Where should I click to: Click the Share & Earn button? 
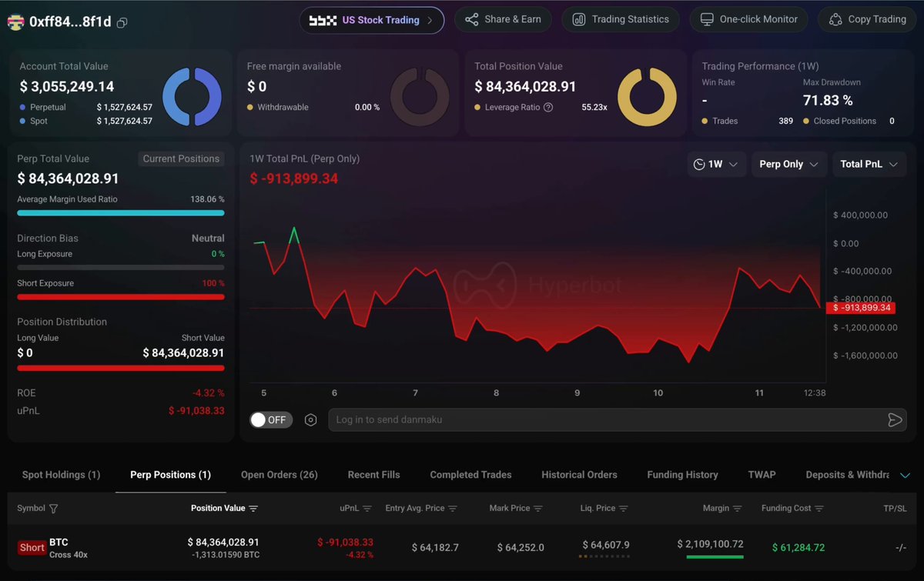point(503,20)
